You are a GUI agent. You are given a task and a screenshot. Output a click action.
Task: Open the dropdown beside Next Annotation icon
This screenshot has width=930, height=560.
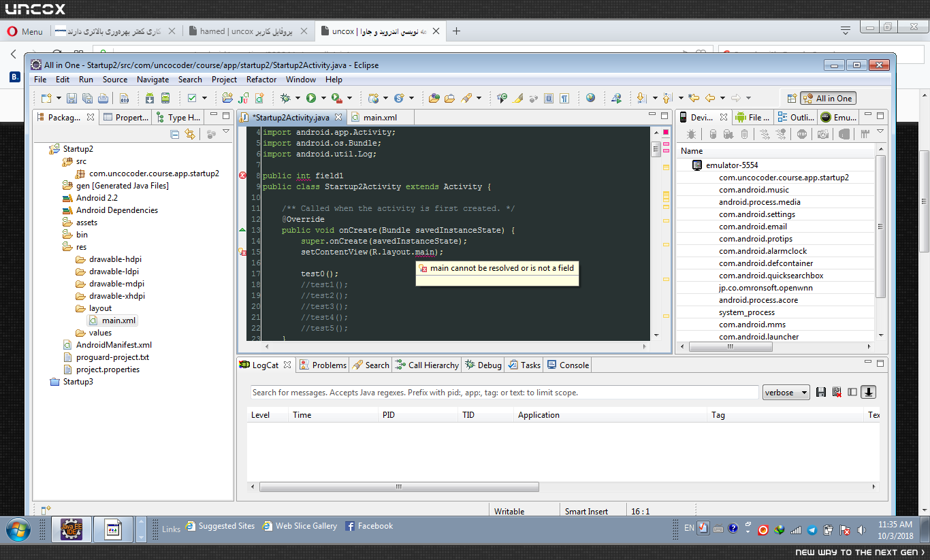[654, 98]
